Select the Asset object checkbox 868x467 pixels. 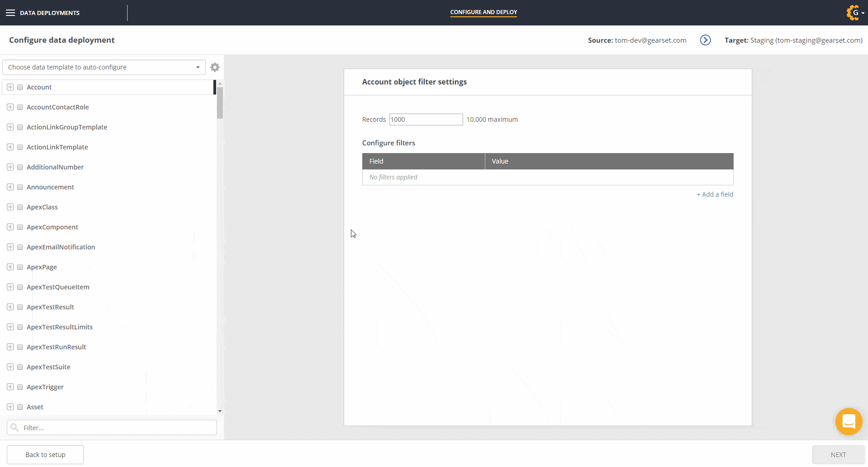click(20, 407)
